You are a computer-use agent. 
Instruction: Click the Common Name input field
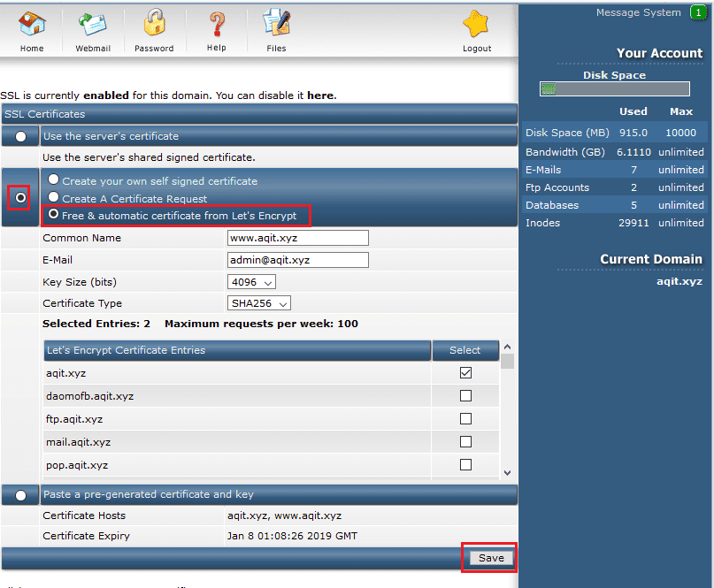(x=298, y=238)
